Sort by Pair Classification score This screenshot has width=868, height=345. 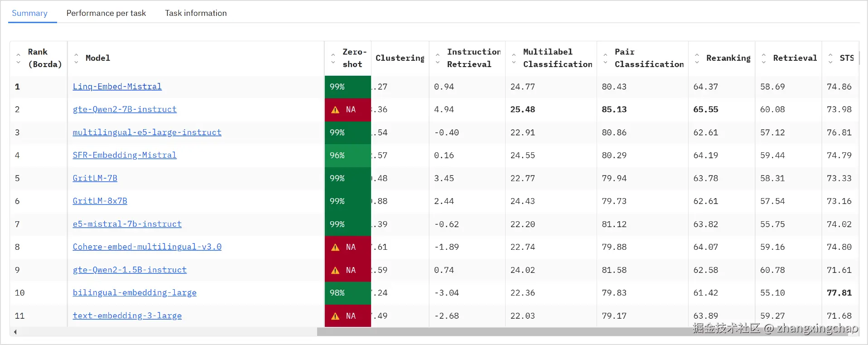point(605,58)
